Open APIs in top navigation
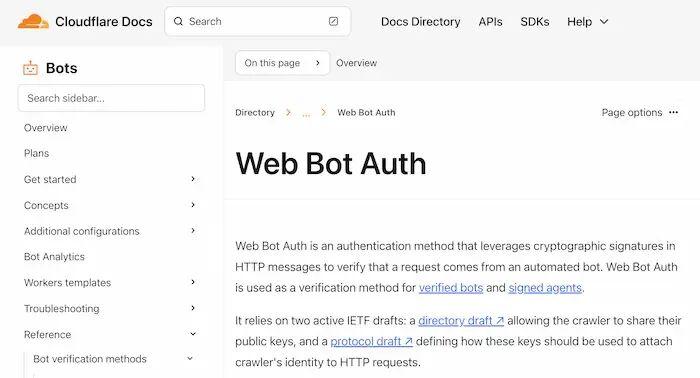This screenshot has height=378, width=700. pyautogui.click(x=490, y=21)
